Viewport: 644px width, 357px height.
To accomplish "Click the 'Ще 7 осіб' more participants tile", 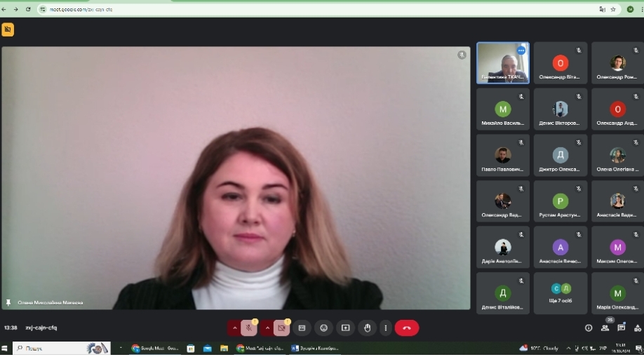I will pyautogui.click(x=561, y=293).
